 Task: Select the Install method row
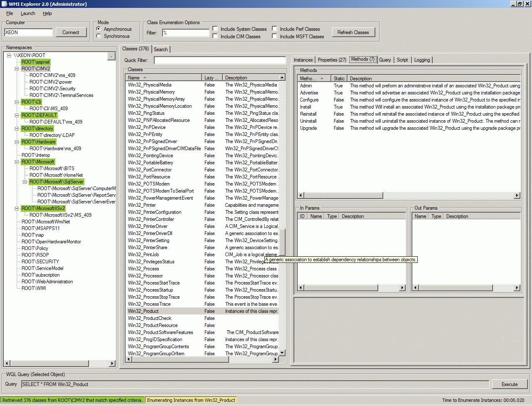point(409,107)
